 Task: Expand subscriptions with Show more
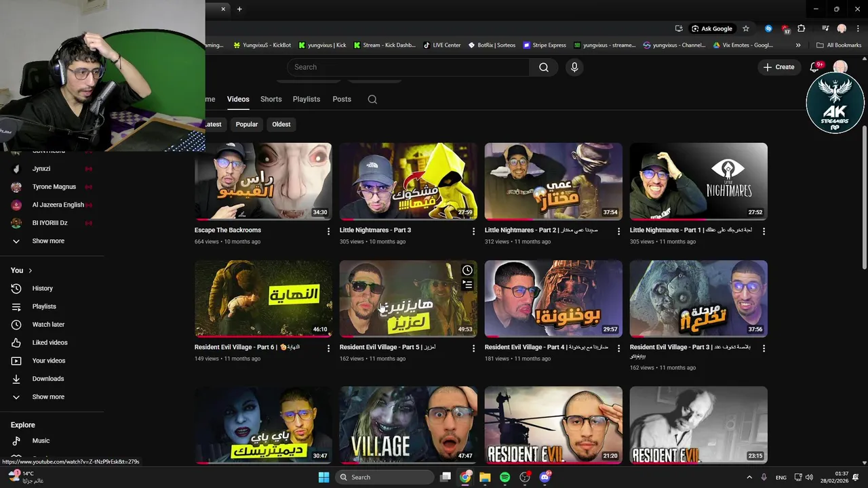48,241
